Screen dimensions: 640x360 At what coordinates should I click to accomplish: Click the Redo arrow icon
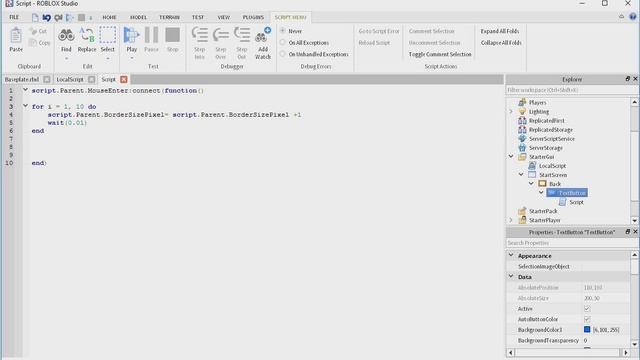click(58, 18)
